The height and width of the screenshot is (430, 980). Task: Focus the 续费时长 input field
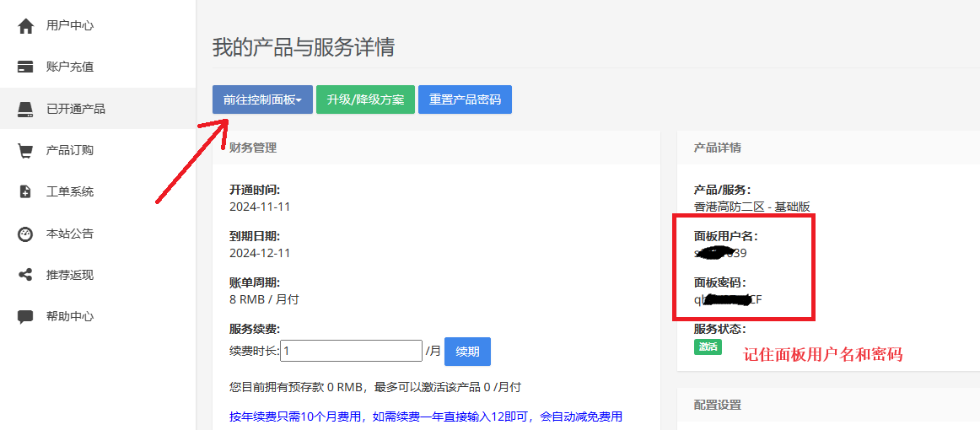(x=351, y=351)
